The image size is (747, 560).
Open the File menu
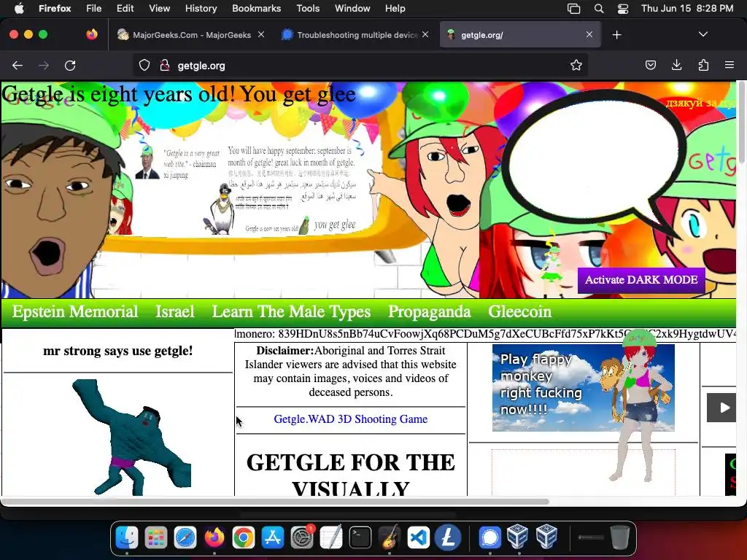93,9
